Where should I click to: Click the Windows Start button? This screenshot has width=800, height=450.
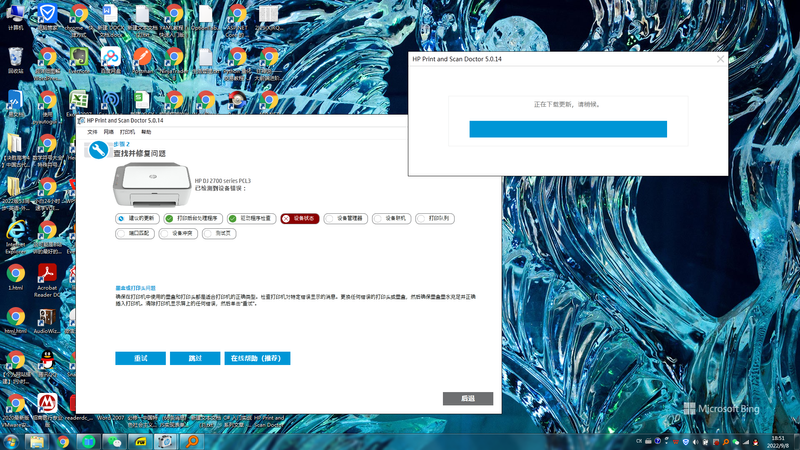coord(11,441)
